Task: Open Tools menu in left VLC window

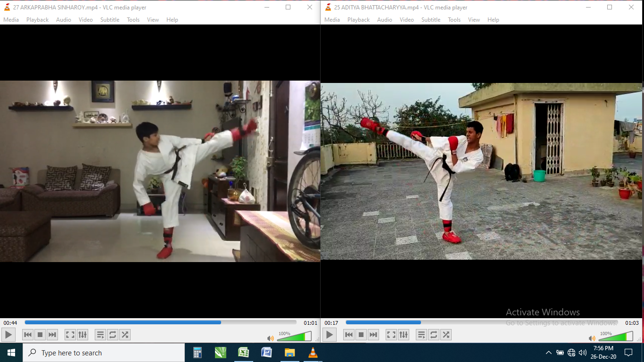Action: pos(133,20)
